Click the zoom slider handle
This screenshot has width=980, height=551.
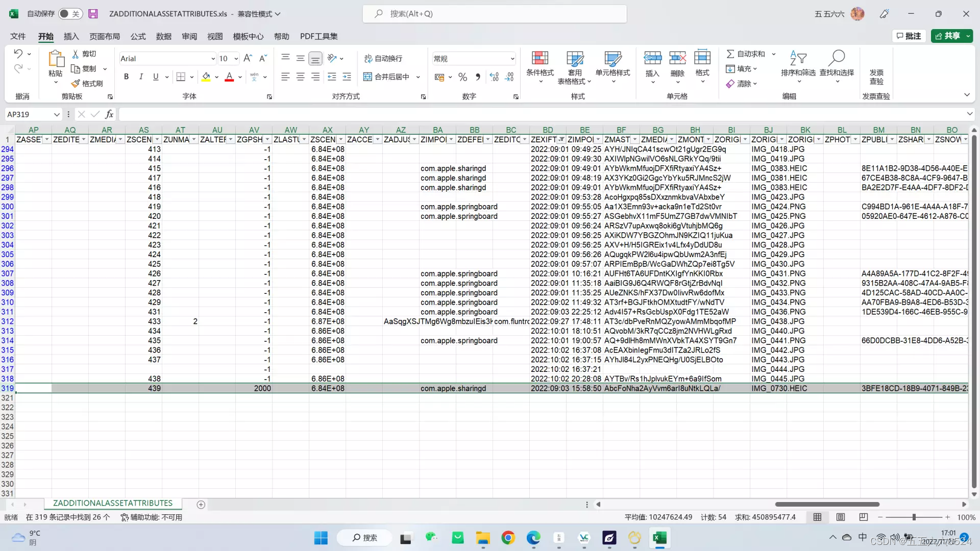914,517
